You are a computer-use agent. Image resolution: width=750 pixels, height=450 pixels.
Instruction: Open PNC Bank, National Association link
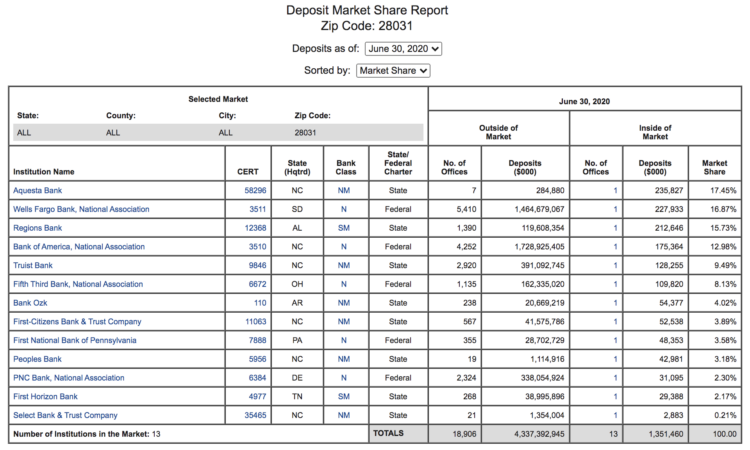point(68,378)
